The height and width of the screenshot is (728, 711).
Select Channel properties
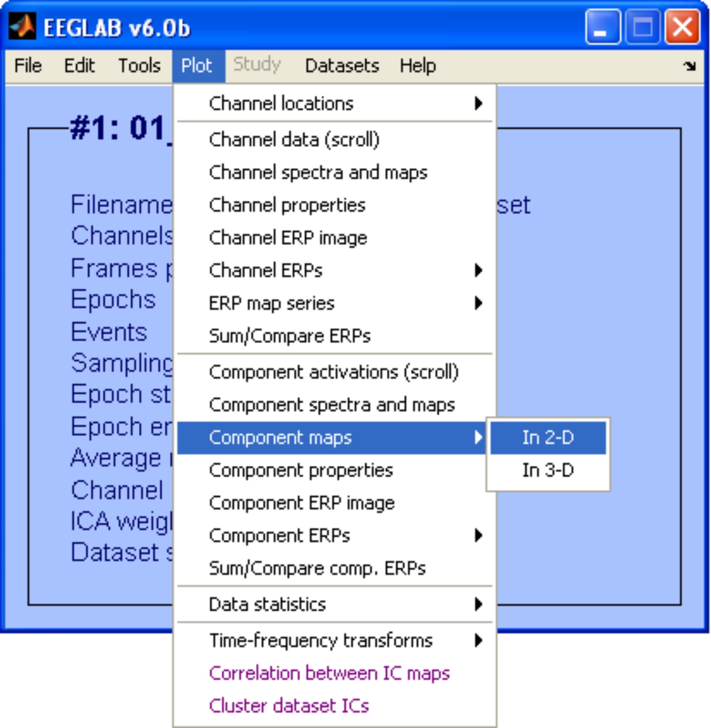coord(334,205)
